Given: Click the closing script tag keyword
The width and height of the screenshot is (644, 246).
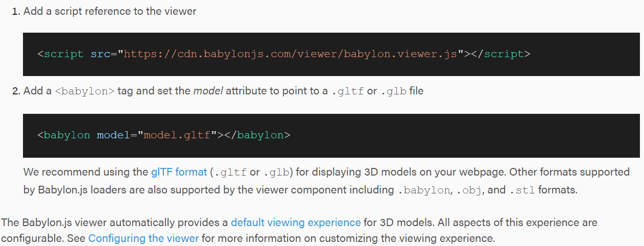Looking at the screenshot, I should tap(504, 54).
